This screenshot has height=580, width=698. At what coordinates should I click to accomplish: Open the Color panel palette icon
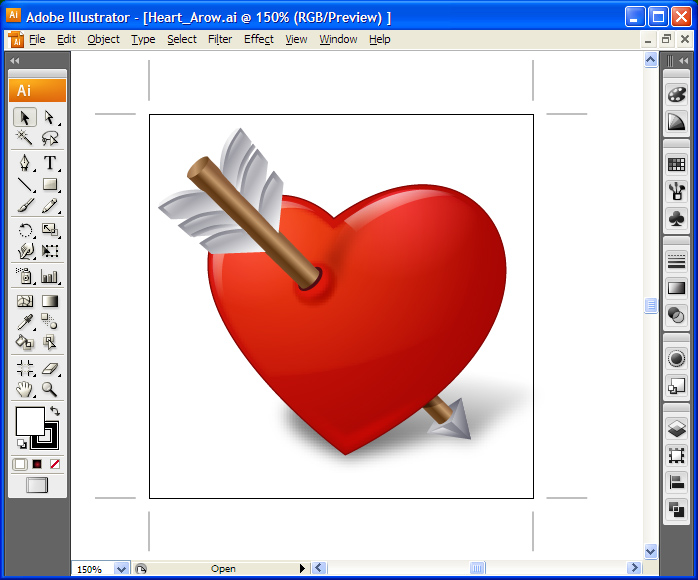(x=676, y=94)
